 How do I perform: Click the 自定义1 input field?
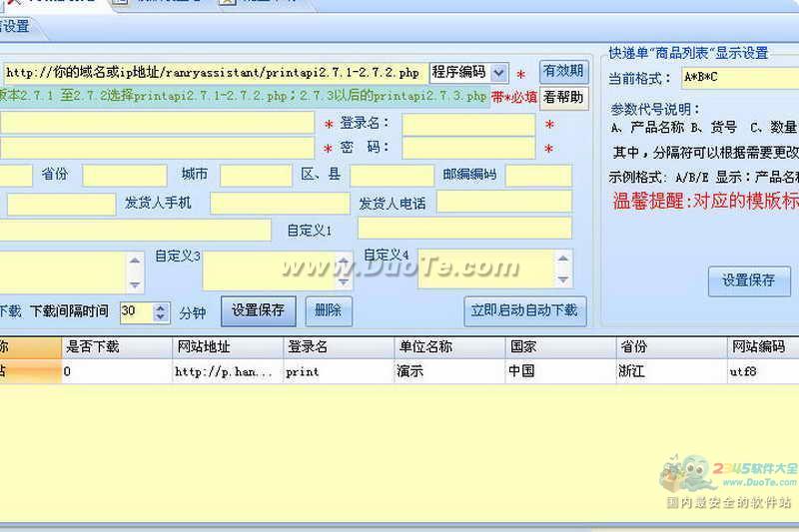coord(464,229)
